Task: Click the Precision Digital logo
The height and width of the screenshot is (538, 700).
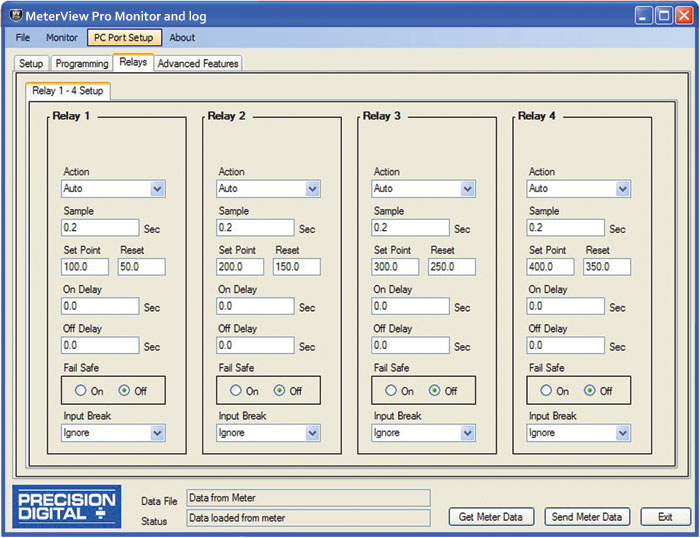Action: click(67, 506)
